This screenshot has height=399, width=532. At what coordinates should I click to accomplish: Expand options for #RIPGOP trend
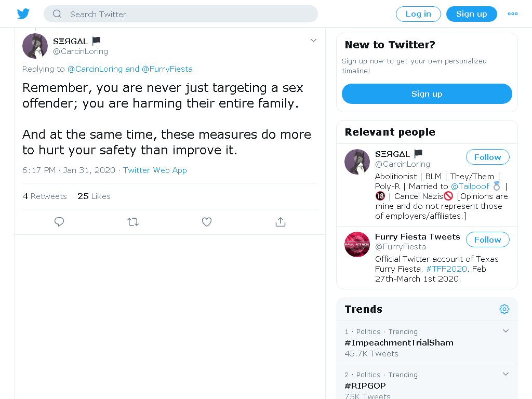(506, 374)
